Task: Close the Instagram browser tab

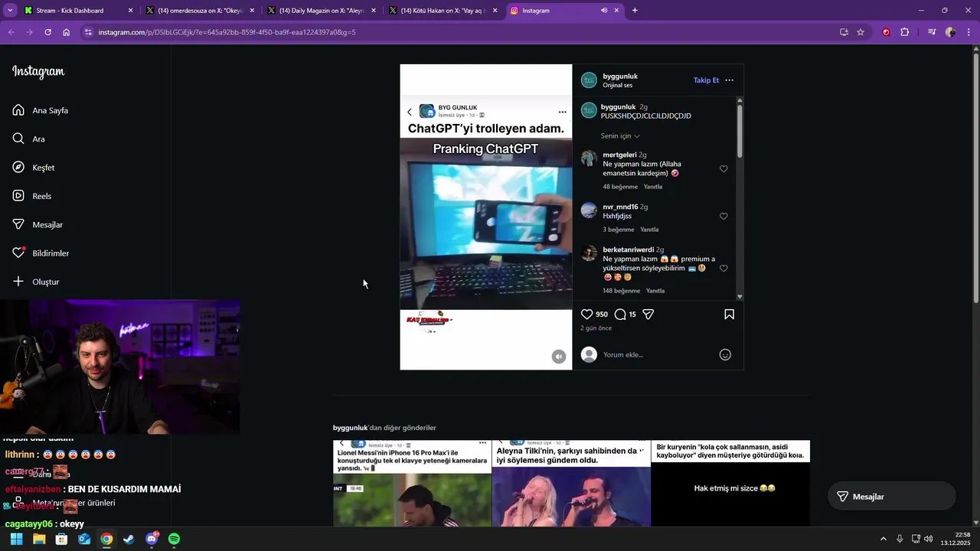Action: click(x=617, y=11)
